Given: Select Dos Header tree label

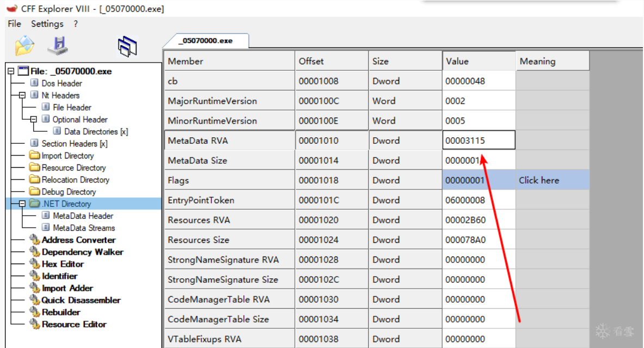Looking at the screenshot, I should click(61, 83).
